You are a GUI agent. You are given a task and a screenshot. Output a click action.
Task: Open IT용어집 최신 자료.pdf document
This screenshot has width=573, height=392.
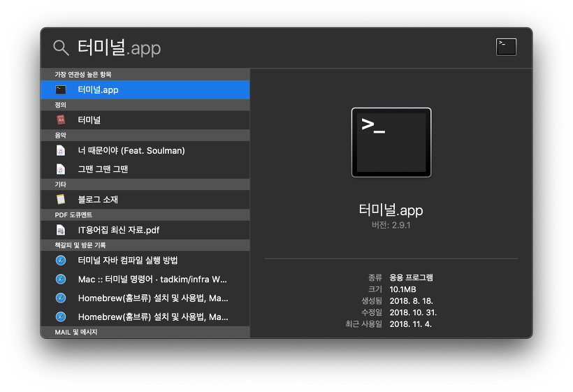coord(145,230)
